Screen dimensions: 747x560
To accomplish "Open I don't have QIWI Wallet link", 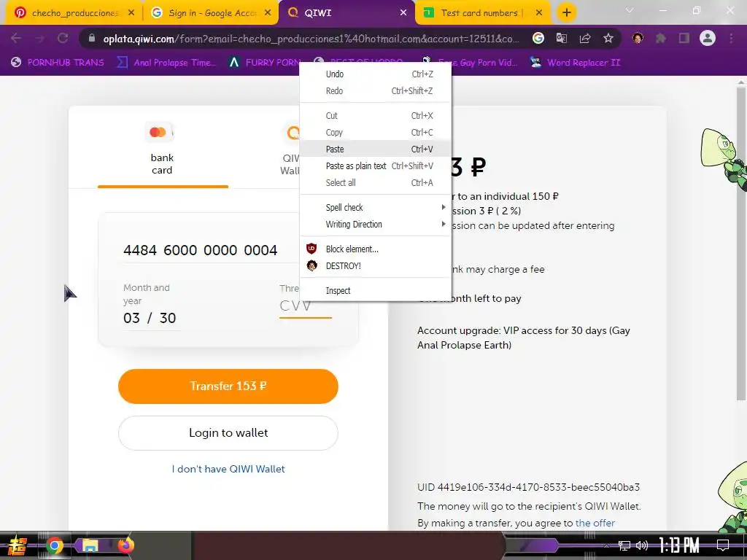I will coord(228,469).
